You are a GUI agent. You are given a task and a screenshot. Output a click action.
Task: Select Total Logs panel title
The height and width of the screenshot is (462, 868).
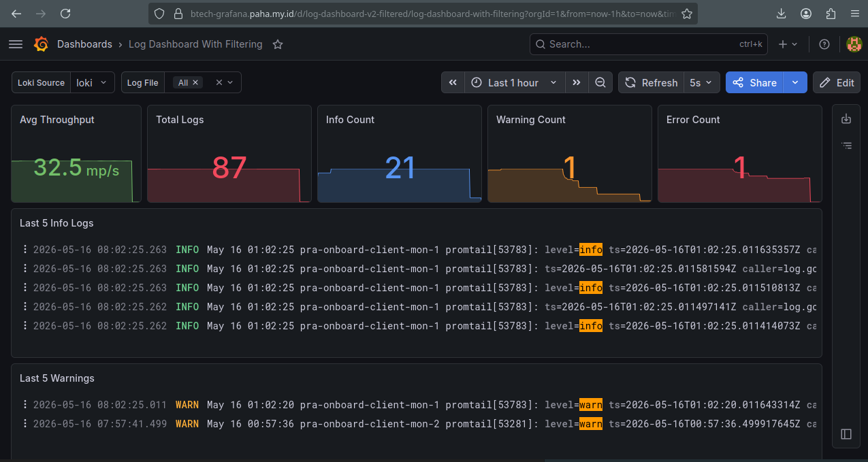180,120
